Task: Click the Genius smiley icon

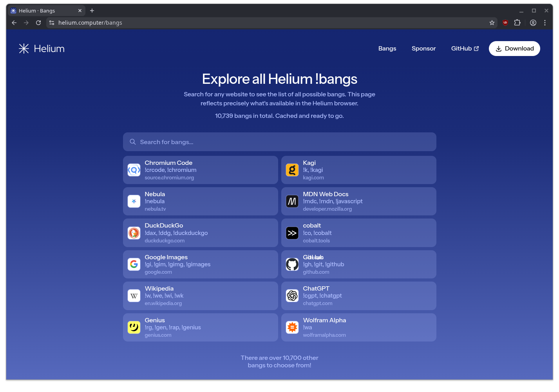Action: coord(134,327)
